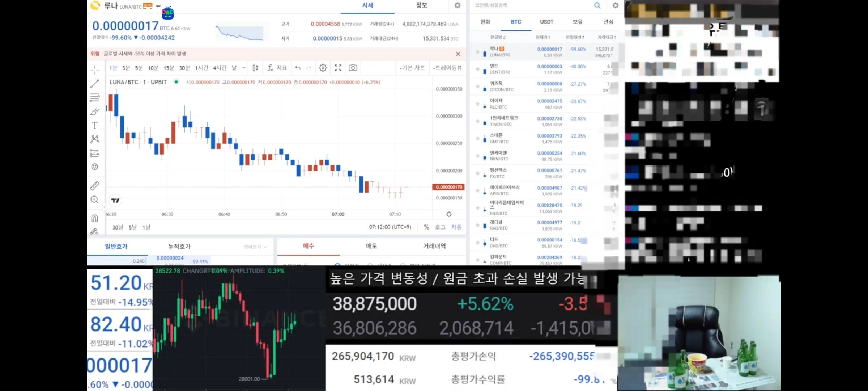This screenshot has width=868, height=391.
Task: Close the 위험 price difference warning banner
Action: [x=458, y=54]
